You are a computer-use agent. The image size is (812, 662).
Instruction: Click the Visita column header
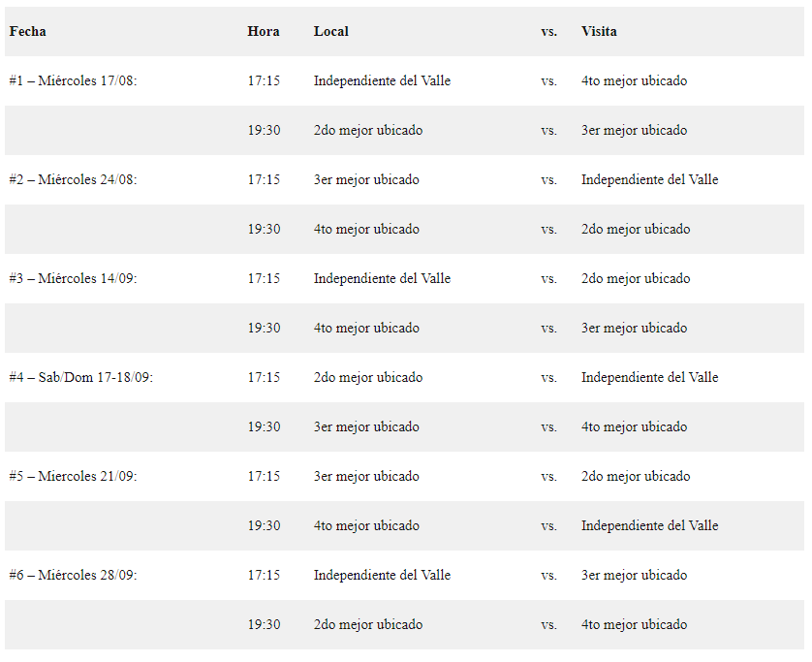click(x=599, y=31)
